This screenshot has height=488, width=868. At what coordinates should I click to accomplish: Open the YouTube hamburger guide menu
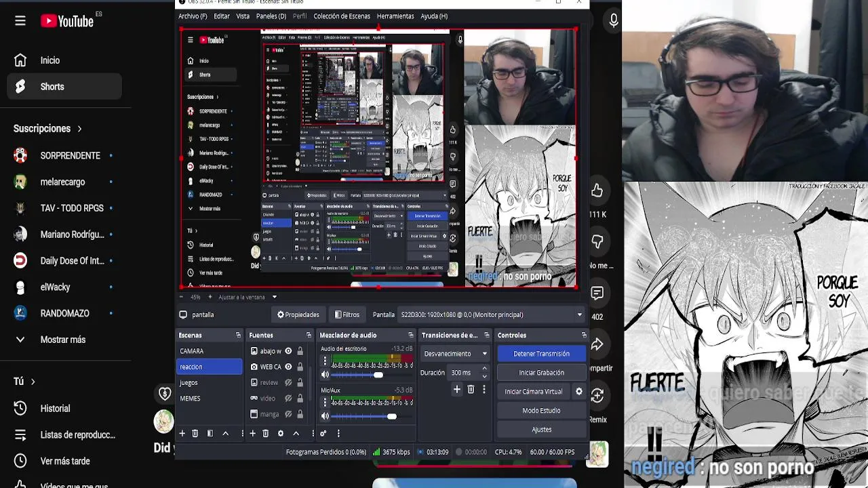(20, 21)
